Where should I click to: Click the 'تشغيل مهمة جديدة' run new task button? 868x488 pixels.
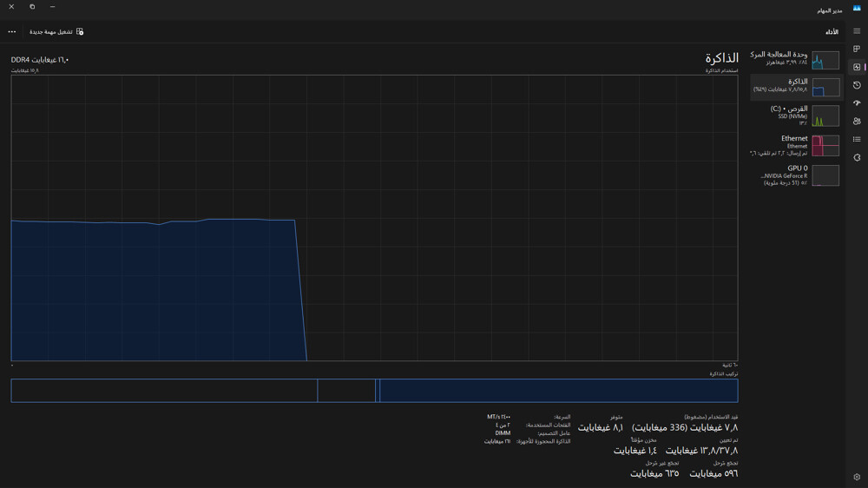point(56,31)
